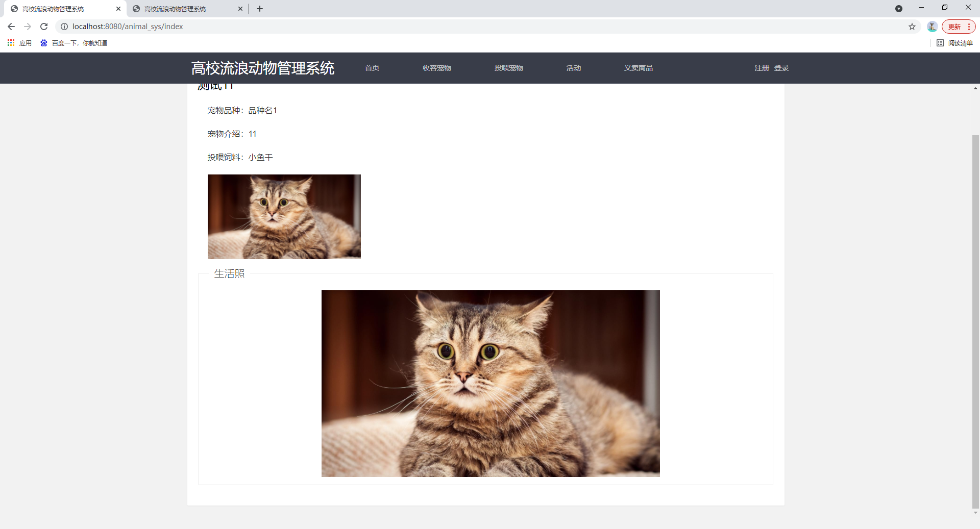Click the 高校流浪动物管理系统 site title
This screenshot has width=980, height=529.
click(x=263, y=68)
